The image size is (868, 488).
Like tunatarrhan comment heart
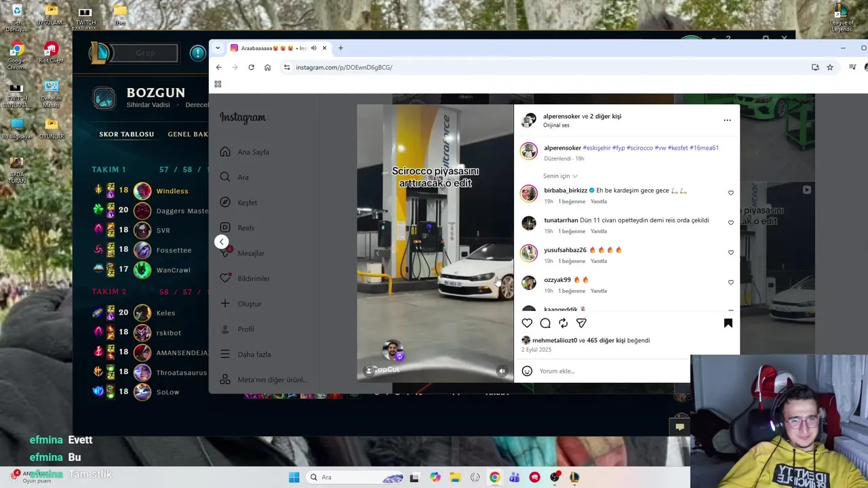coord(731,222)
